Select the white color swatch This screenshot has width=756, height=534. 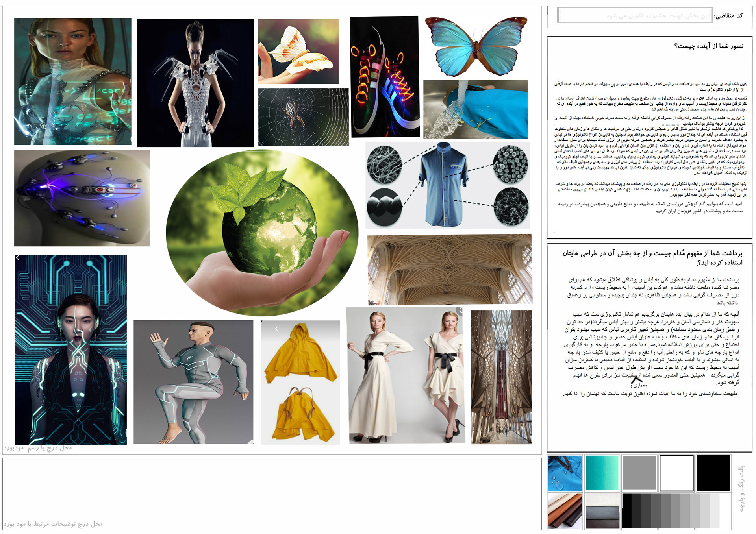click(x=676, y=473)
